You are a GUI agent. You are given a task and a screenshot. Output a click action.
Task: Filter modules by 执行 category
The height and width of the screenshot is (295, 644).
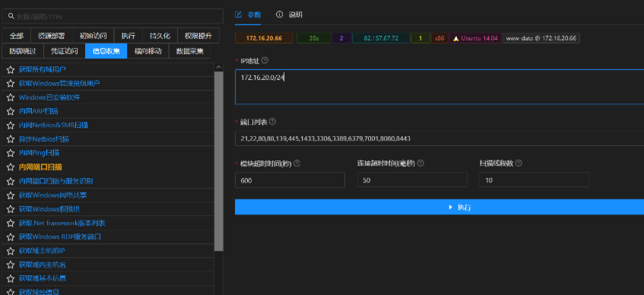click(x=128, y=36)
